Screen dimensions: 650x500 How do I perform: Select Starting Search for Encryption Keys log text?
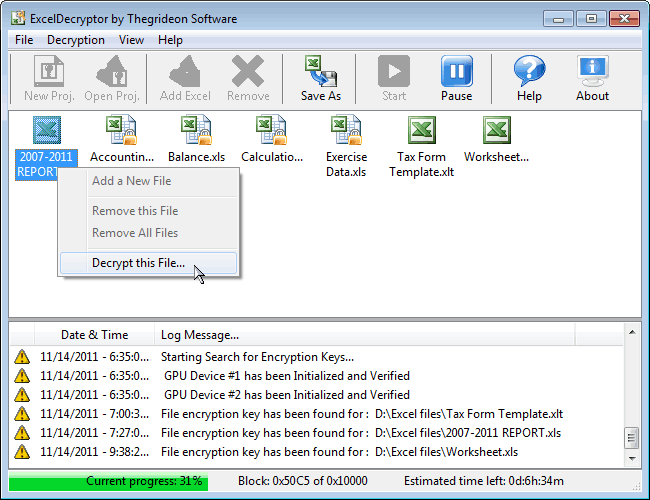click(x=257, y=357)
